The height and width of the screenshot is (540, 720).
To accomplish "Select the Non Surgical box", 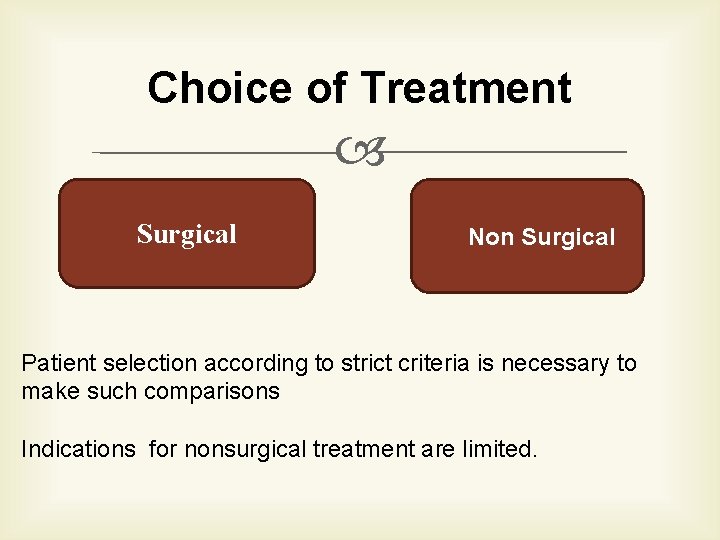I will click(527, 236).
